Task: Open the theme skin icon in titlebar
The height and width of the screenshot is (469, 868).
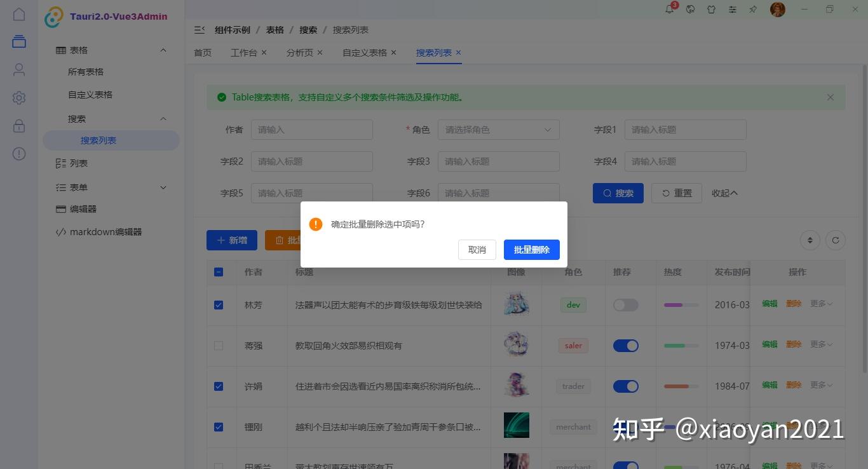Action: tap(712, 9)
